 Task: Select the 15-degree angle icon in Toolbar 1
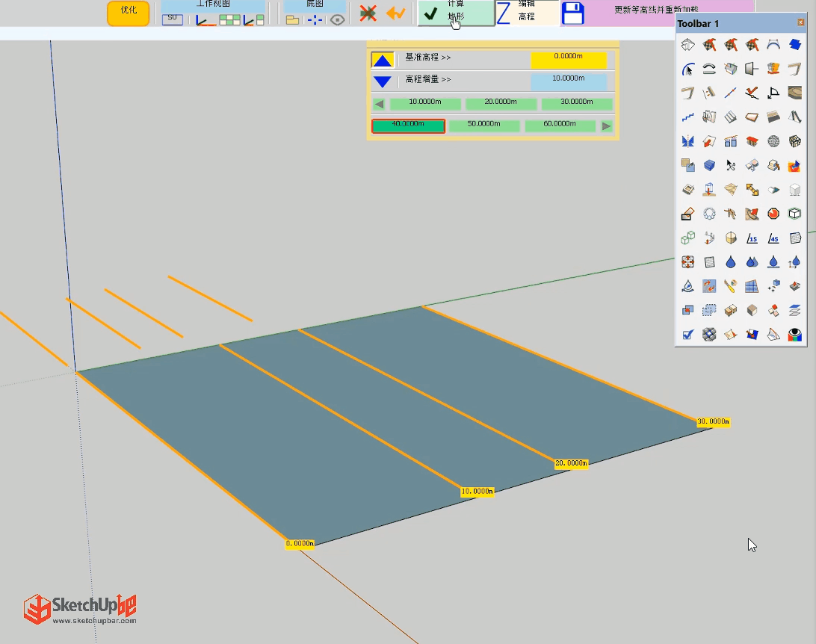752,238
